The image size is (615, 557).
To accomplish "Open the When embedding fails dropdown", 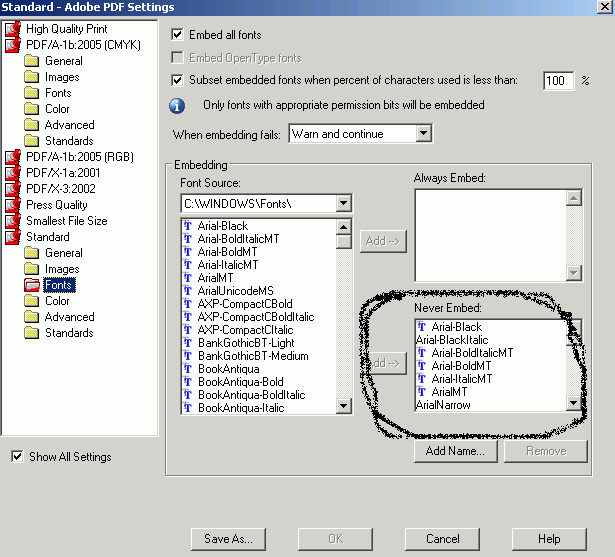I will click(424, 134).
